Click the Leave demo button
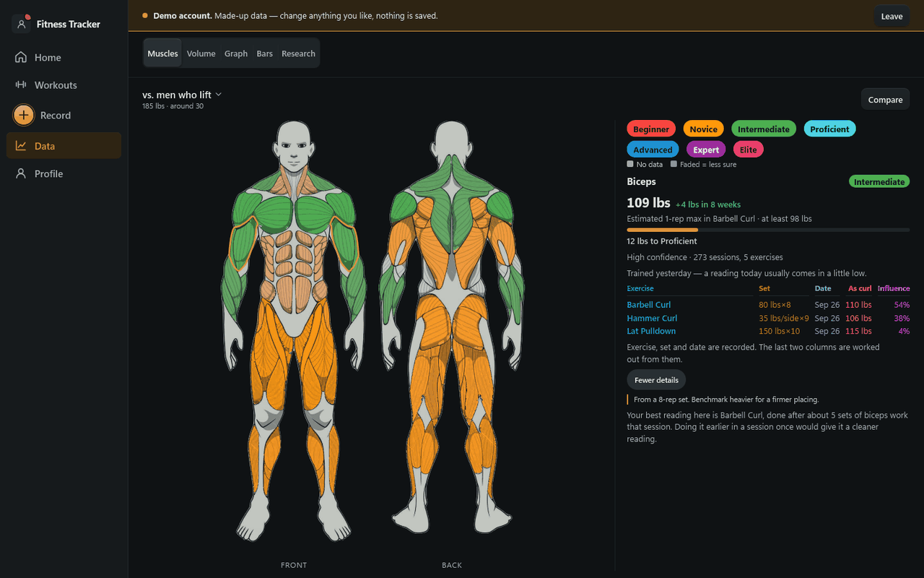Screen dimensions: 924x578 click(892, 16)
